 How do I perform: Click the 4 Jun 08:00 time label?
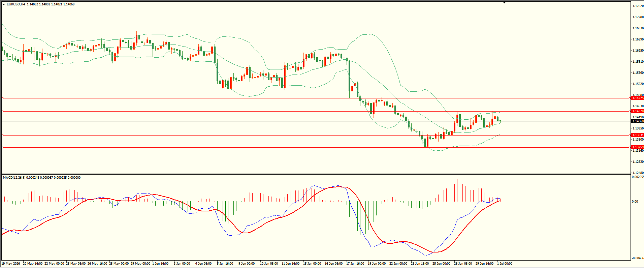[x=203, y=264]
